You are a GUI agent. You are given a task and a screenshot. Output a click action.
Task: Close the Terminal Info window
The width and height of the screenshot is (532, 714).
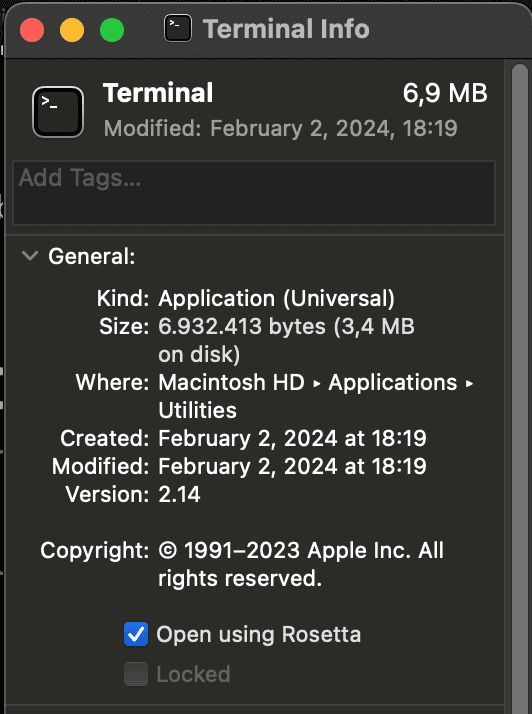[x=32, y=30]
